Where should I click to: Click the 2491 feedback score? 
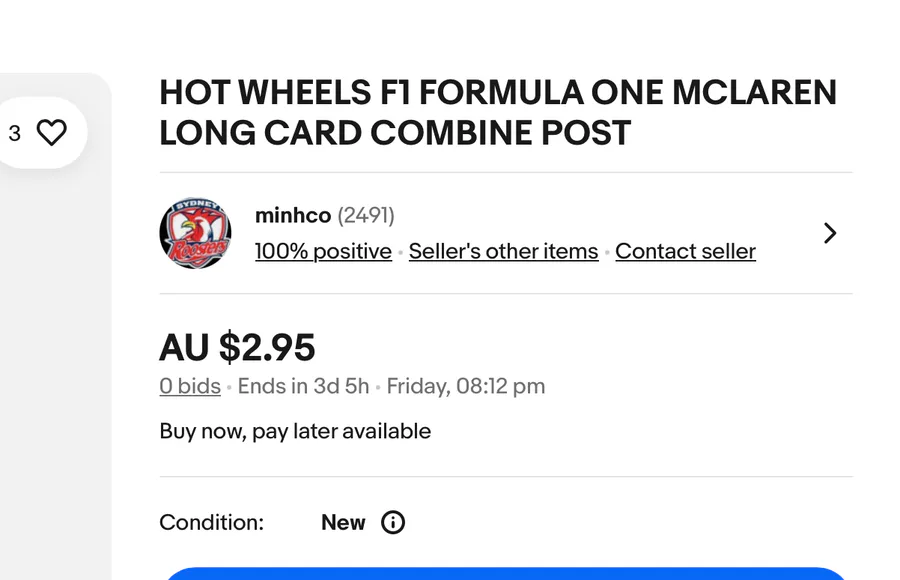coord(366,215)
